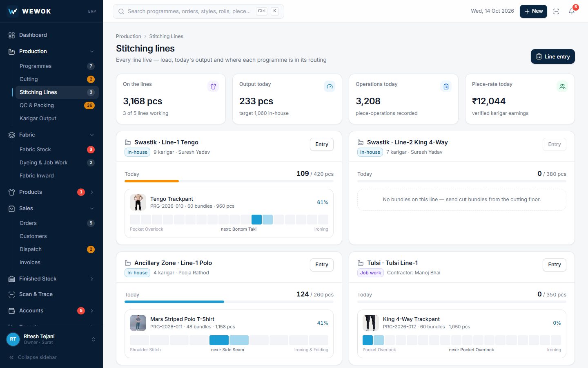
Task: Click clipboard icon on Operations today card
Action: (446, 86)
